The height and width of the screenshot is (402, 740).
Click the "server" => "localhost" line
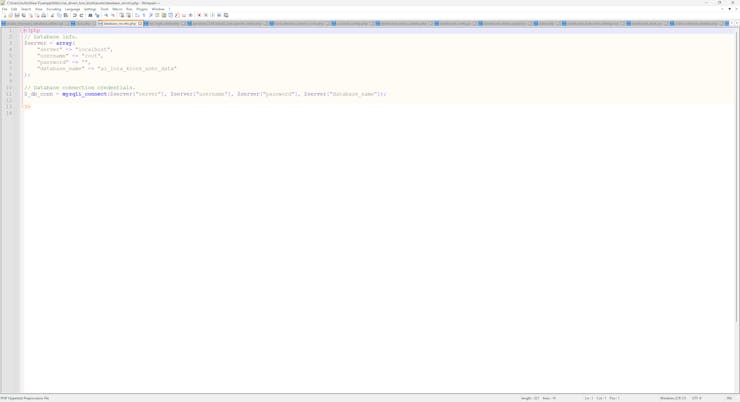[x=75, y=50]
